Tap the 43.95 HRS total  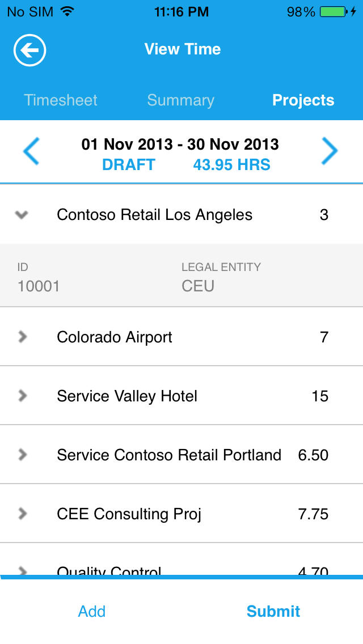tap(231, 165)
